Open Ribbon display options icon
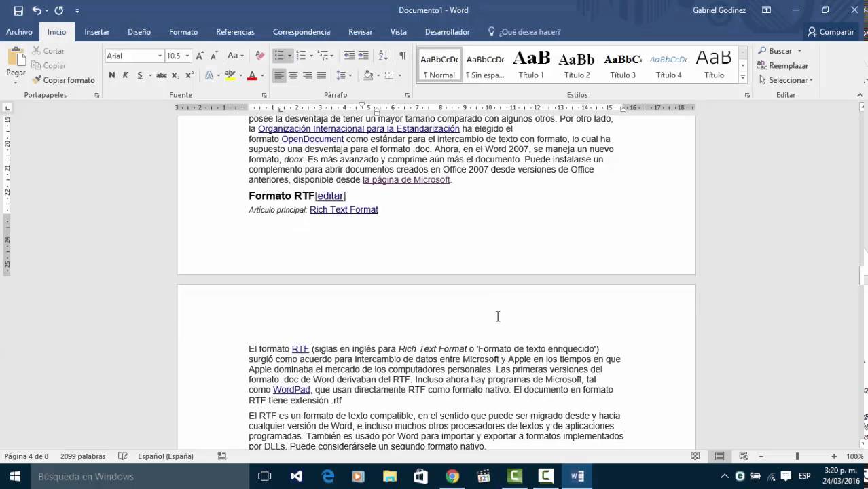Image resolution: width=868 pixels, height=489 pixels. [766, 10]
